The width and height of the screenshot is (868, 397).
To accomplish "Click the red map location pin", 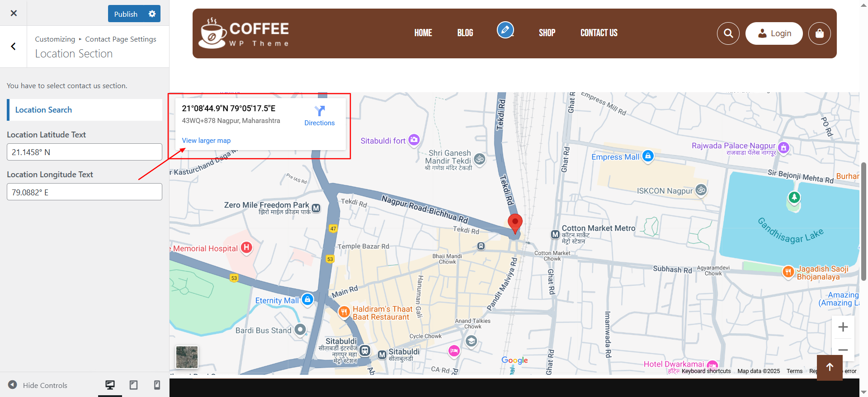I will (x=515, y=222).
